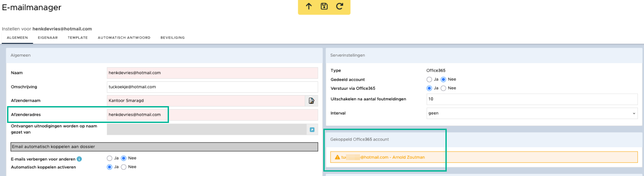Click the Serverinstellingen panel header

click(483, 55)
